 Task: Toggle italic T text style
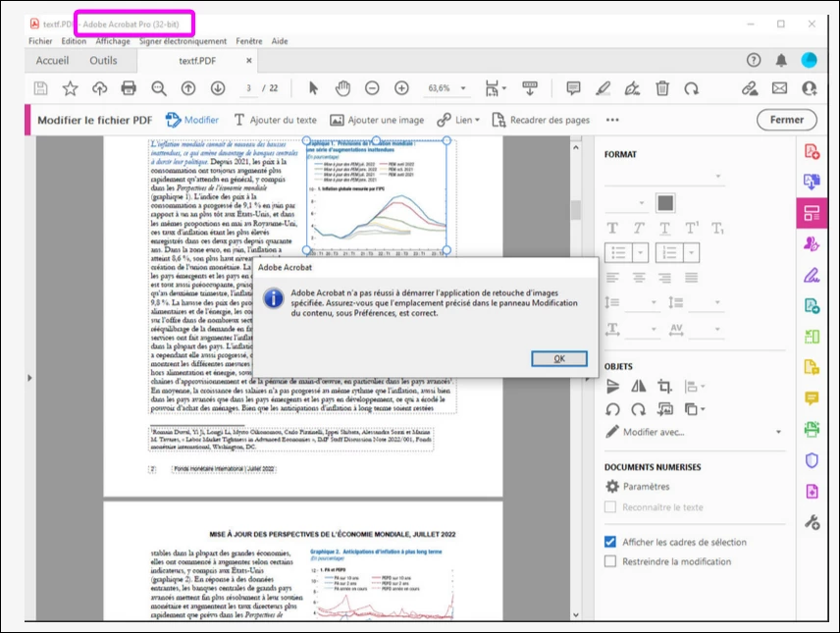(639, 229)
